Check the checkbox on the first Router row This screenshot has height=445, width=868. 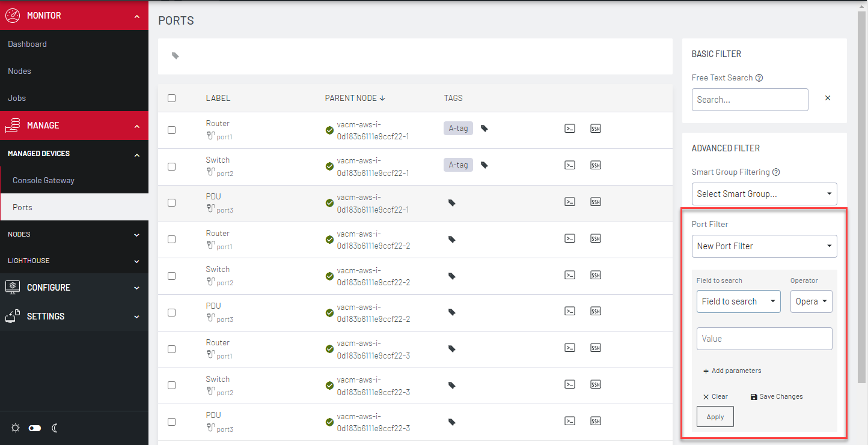tap(171, 130)
